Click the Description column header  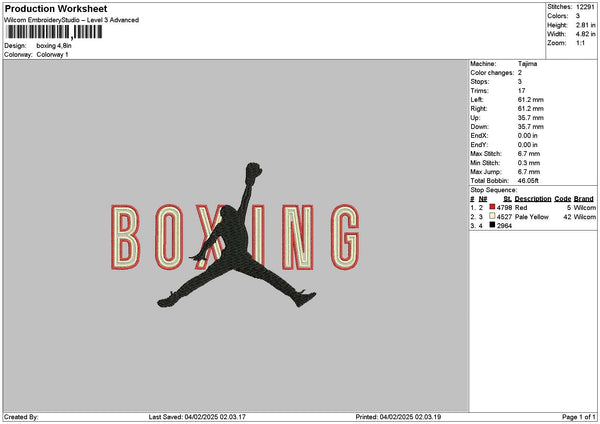coord(533,199)
